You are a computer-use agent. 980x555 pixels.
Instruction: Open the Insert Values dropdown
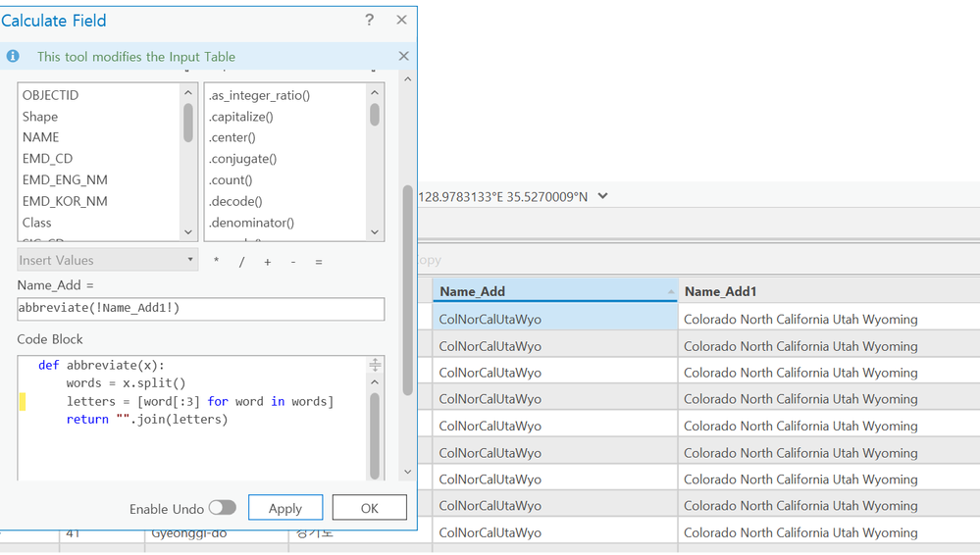pyautogui.click(x=108, y=260)
